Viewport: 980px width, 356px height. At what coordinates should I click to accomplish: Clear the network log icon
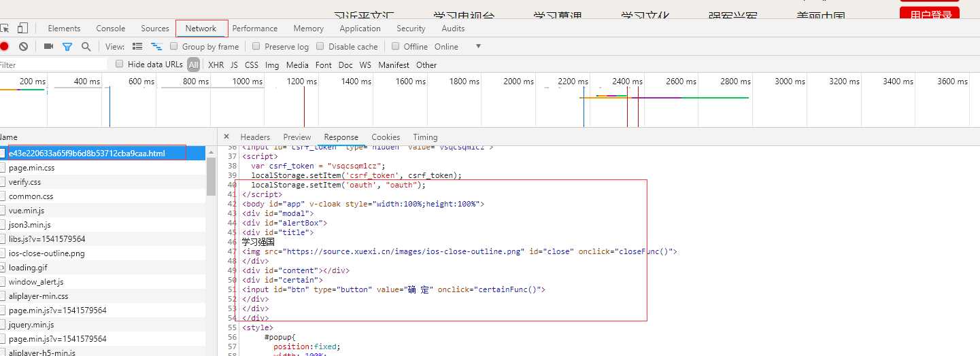(x=23, y=46)
